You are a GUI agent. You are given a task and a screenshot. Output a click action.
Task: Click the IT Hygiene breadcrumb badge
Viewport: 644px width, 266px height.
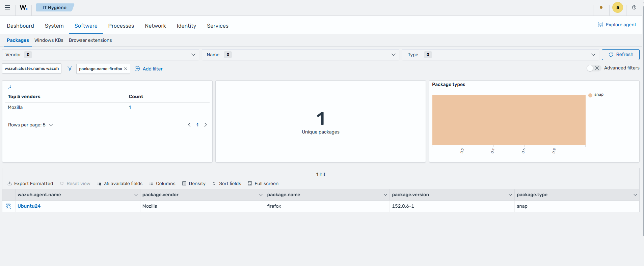(55, 7)
